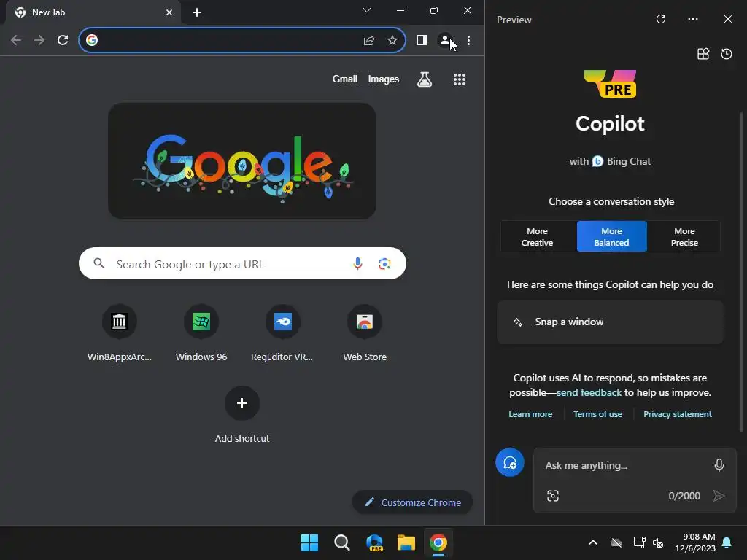Share this page via address bar icon
747x560 pixels.
pyautogui.click(x=368, y=41)
